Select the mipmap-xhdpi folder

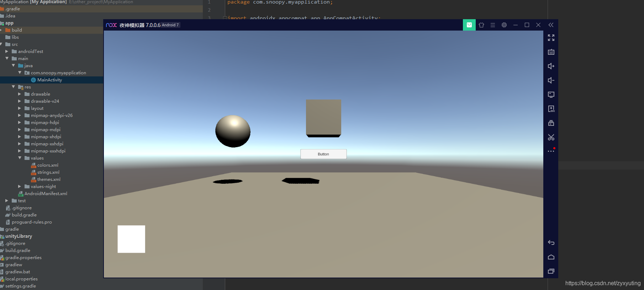pos(46,137)
